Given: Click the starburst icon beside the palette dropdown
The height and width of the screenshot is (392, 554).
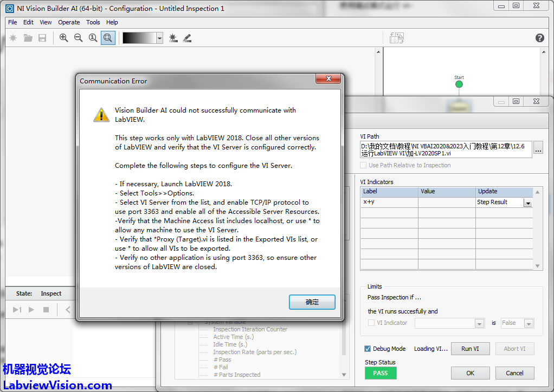Looking at the screenshot, I should coord(173,38).
